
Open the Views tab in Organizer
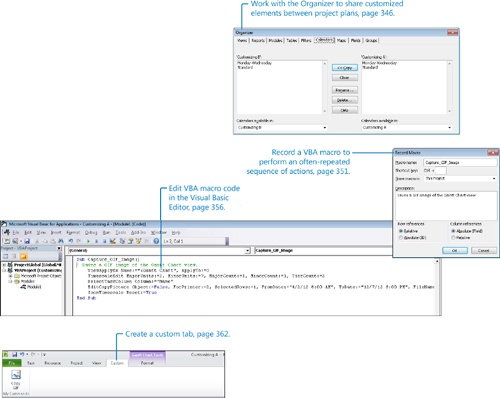pos(242,40)
